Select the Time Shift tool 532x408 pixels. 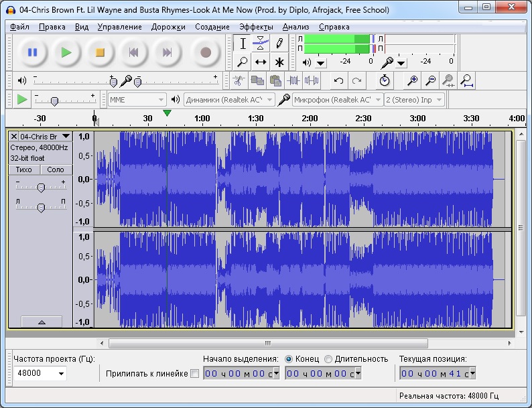[261, 62]
